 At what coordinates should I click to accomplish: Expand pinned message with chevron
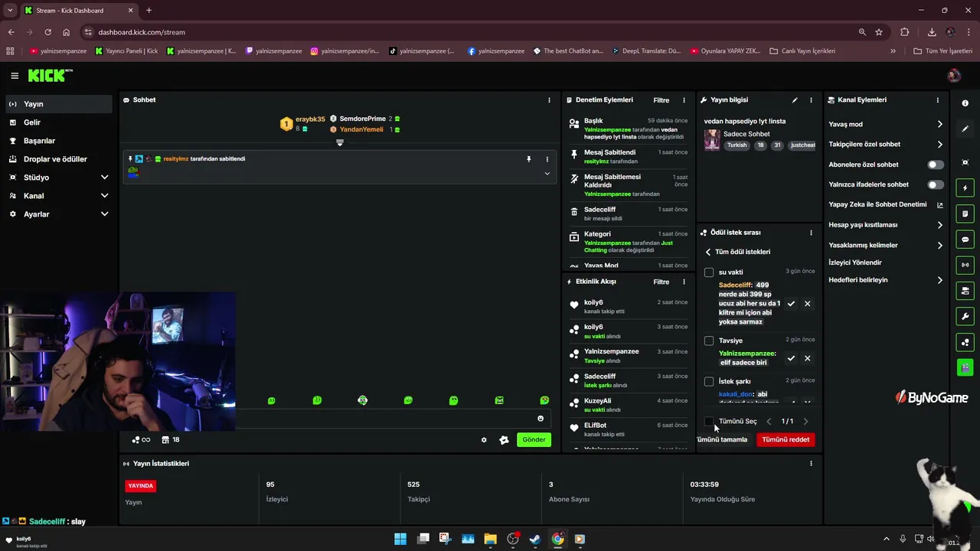547,174
